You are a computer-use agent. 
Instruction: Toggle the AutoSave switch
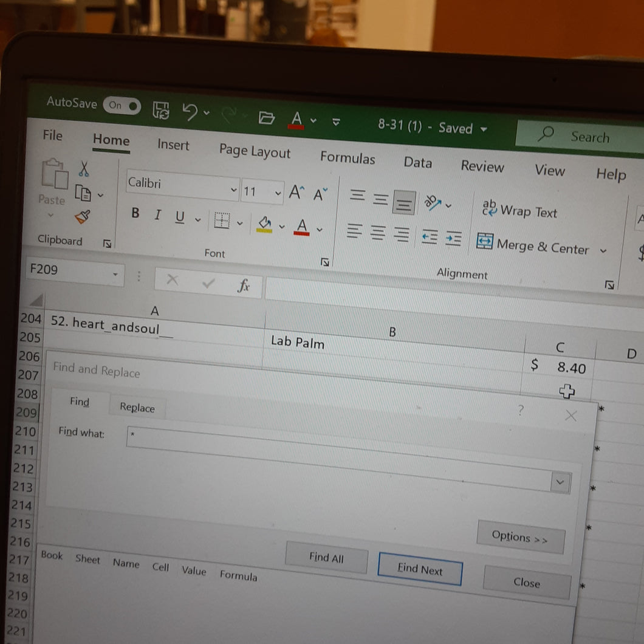(122, 106)
